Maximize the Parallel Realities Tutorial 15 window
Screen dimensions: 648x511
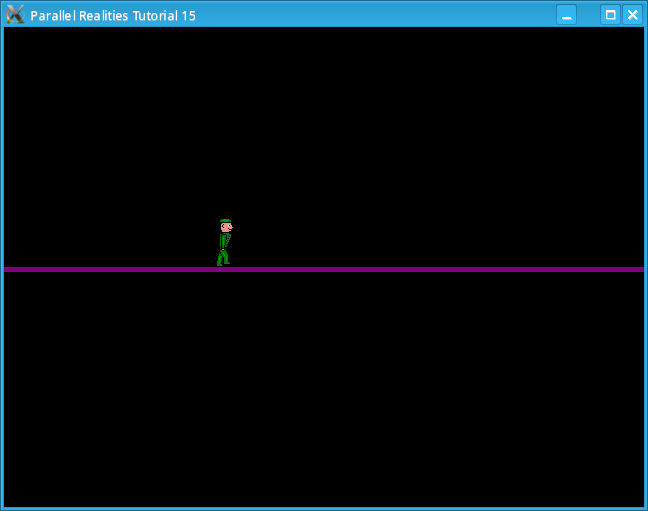click(x=610, y=15)
